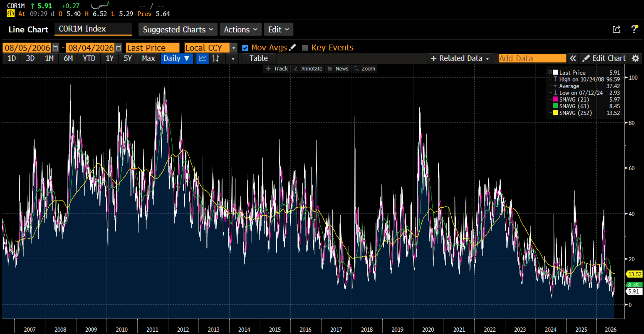Open the Table view
This screenshot has width=644, height=334.
pyautogui.click(x=259, y=58)
